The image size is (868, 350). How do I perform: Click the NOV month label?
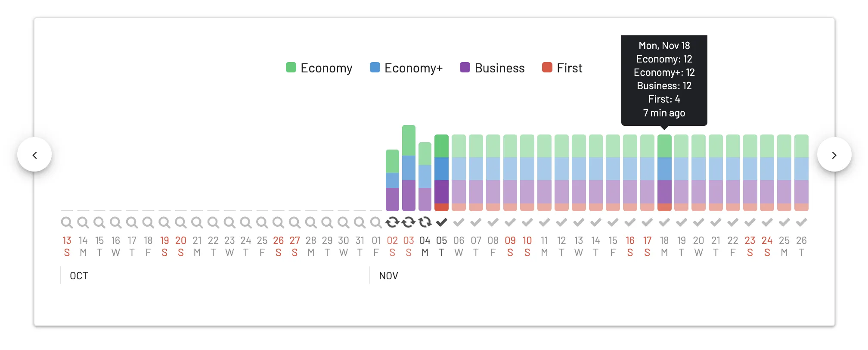[388, 276]
